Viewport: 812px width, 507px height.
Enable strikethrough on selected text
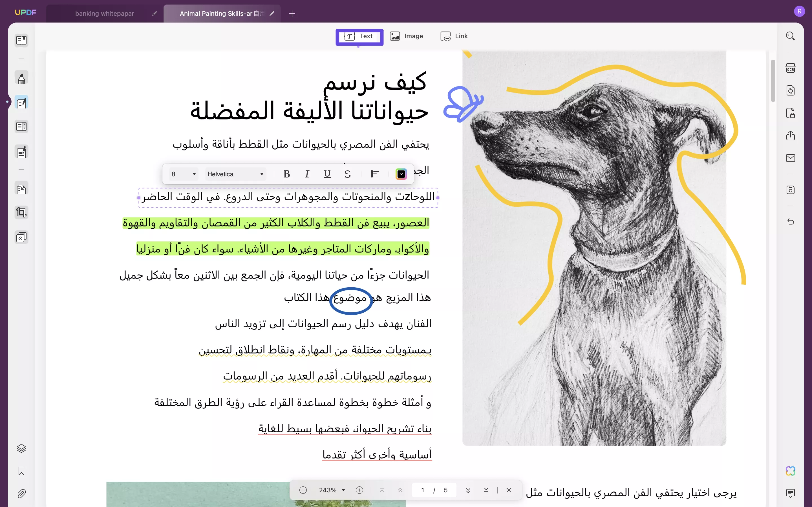(x=348, y=174)
